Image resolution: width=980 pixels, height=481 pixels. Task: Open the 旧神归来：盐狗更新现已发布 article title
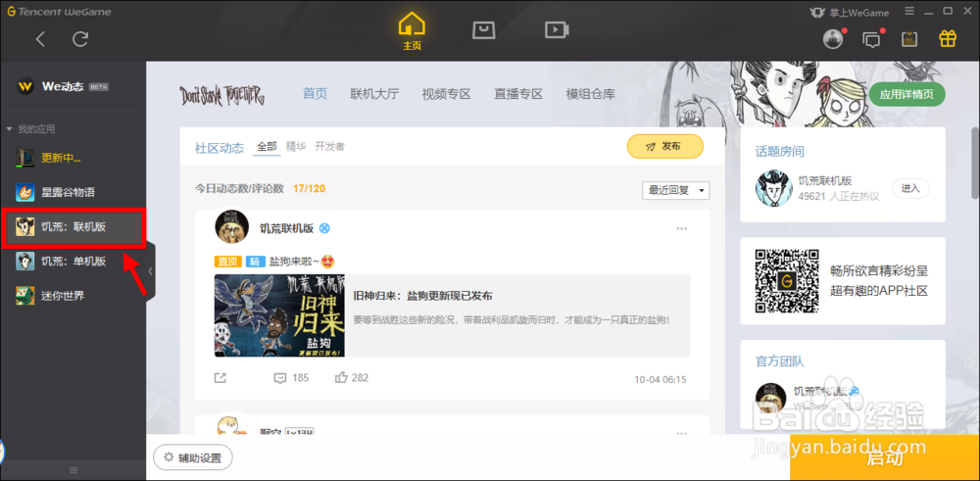(x=423, y=296)
